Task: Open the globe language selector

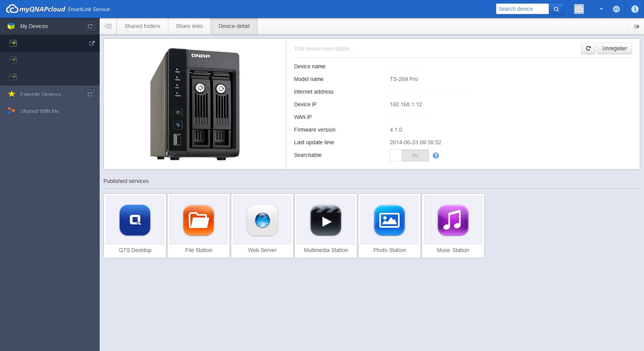Action: pos(616,9)
